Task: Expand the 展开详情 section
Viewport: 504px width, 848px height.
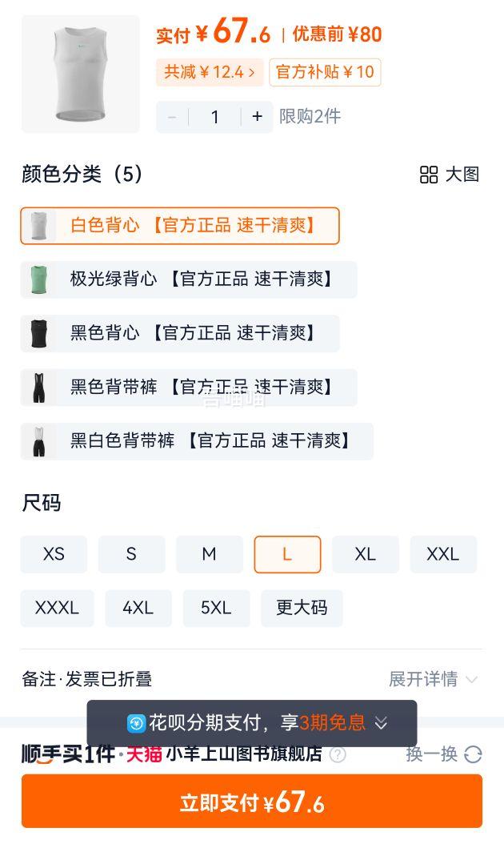Action: pyautogui.click(x=434, y=679)
